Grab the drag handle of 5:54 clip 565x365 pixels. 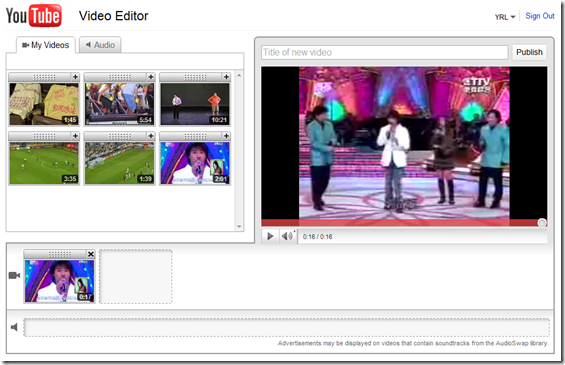pyautogui.click(x=120, y=77)
